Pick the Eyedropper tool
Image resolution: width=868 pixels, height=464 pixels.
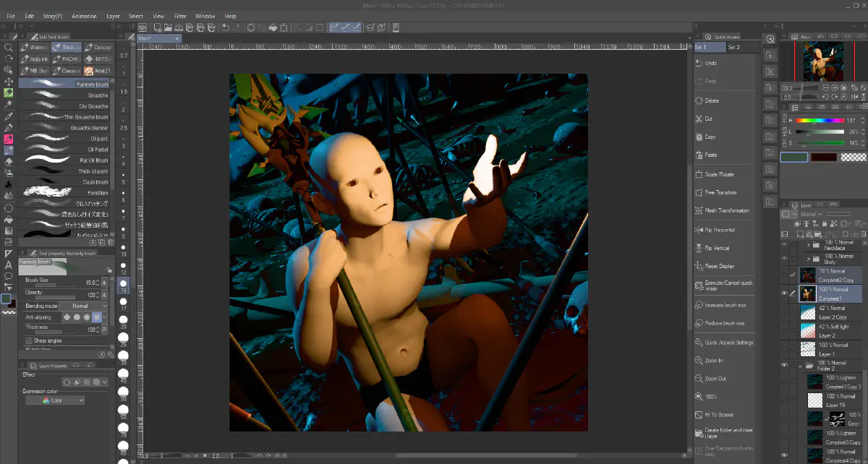8,116
